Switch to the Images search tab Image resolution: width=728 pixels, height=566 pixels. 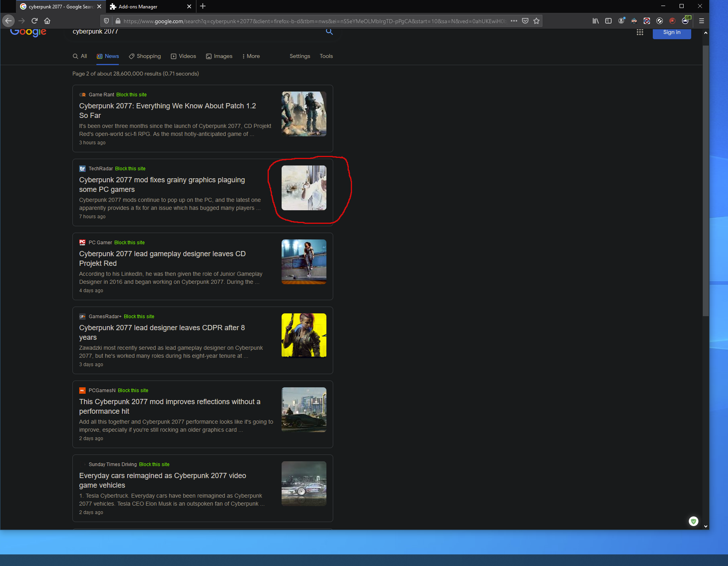click(x=219, y=56)
